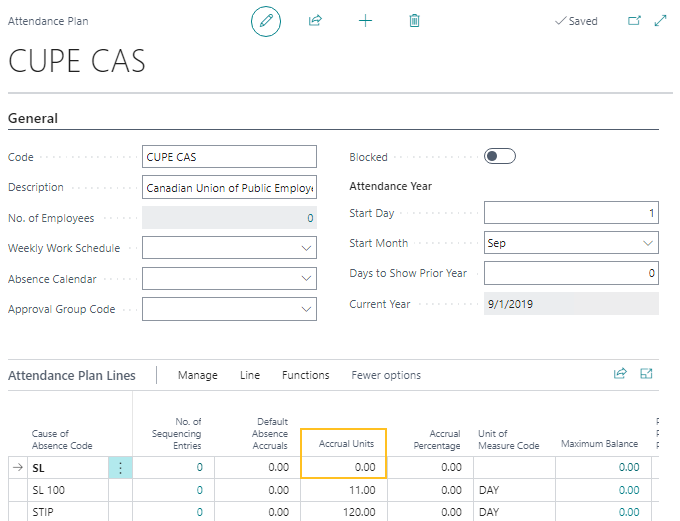Toggle the Blocked switch
The image size is (680, 521).
click(x=500, y=156)
